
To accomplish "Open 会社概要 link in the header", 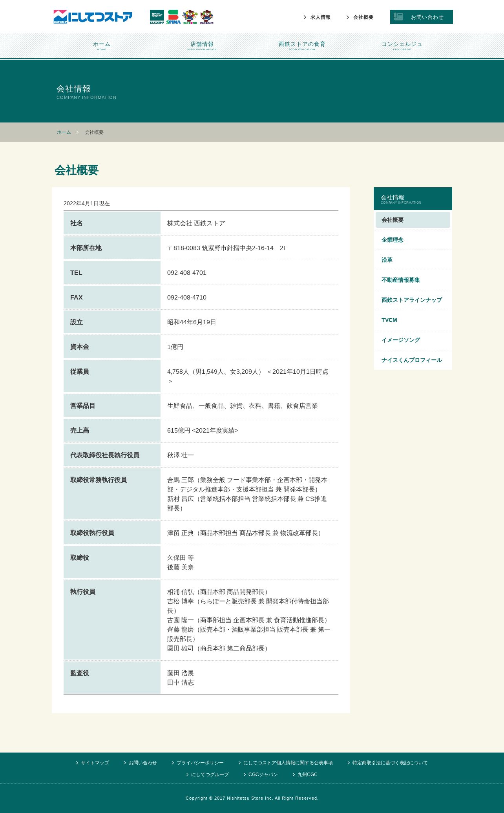I will point(363,17).
